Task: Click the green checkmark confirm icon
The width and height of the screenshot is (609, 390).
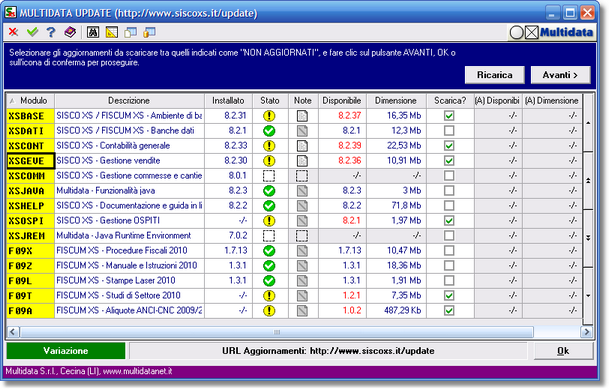Action: (33, 32)
